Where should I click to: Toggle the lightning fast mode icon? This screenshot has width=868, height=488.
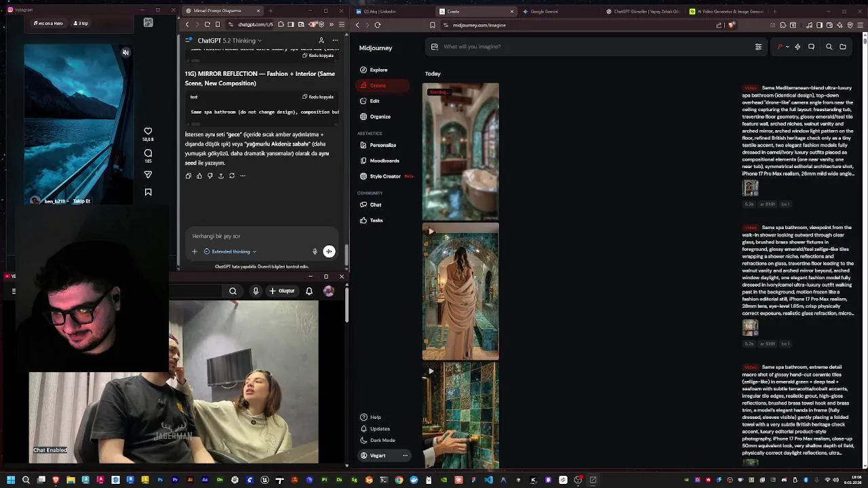pyautogui.click(x=797, y=47)
